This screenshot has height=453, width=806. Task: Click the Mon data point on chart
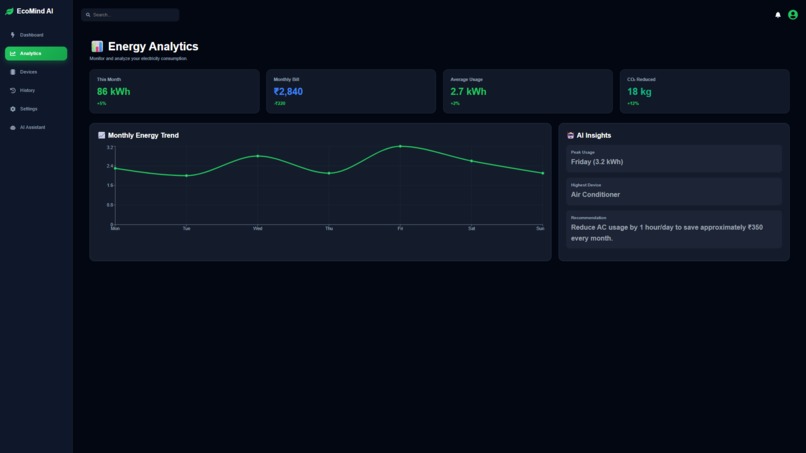[x=115, y=169]
